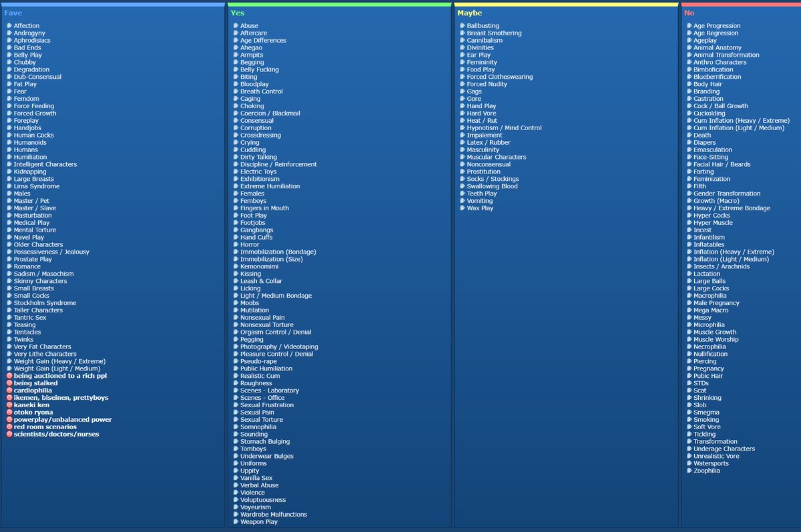
Task: Select the Kissing entry
Action: point(251,274)
